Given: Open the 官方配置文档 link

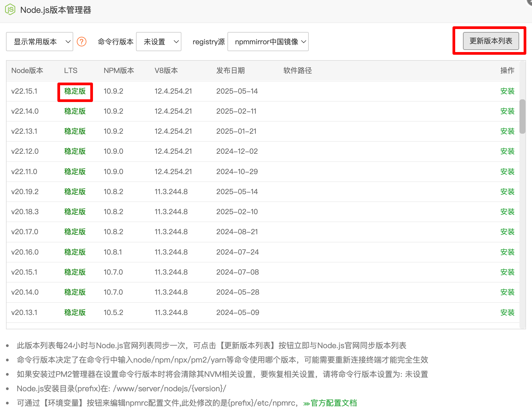Looking at the screenshot, I should point(330,403).
